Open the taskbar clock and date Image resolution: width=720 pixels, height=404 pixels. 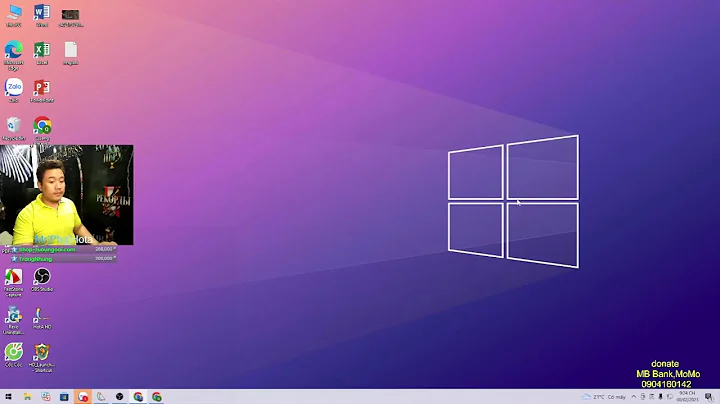(x=687, y=397)
